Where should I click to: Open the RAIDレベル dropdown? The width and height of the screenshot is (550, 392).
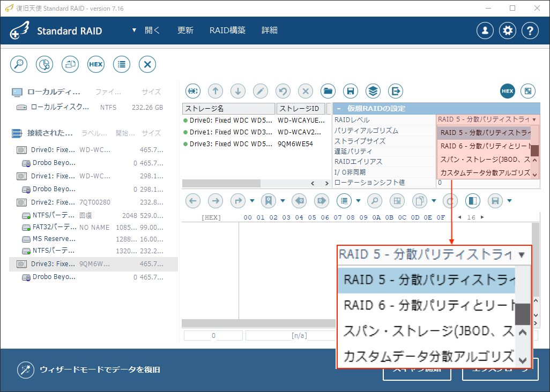pyautogui.click(x=488, y=119)
